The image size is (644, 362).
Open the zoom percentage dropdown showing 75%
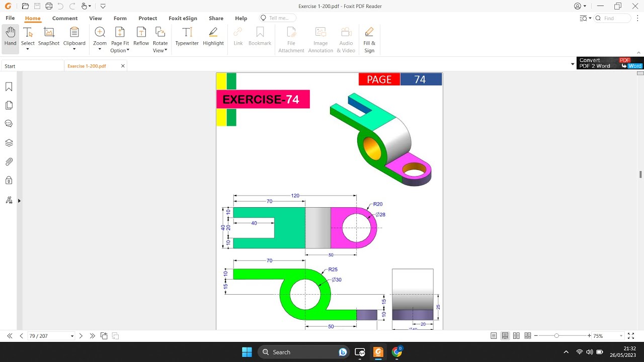coord(621,336)
